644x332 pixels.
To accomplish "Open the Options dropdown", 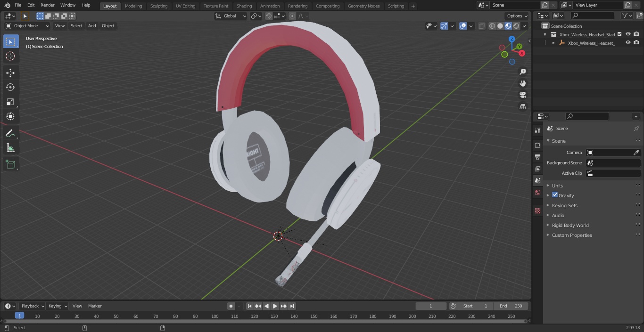I will coord(517,16).
